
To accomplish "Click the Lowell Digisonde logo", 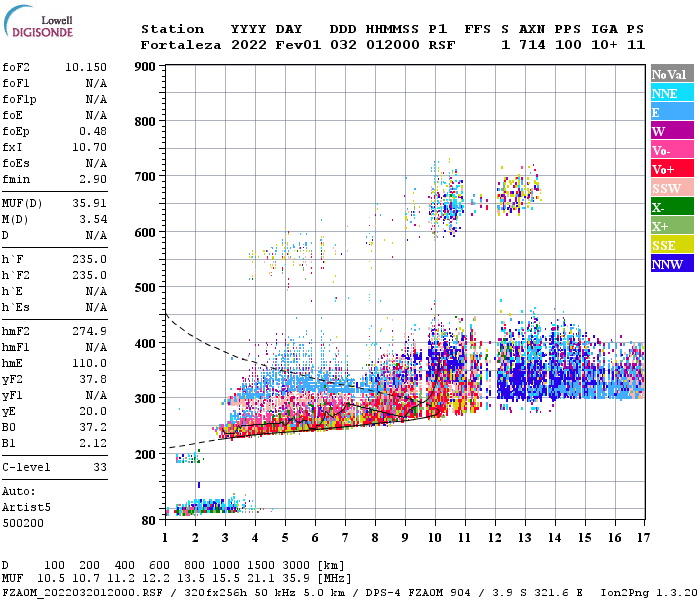I will (38, 21).
